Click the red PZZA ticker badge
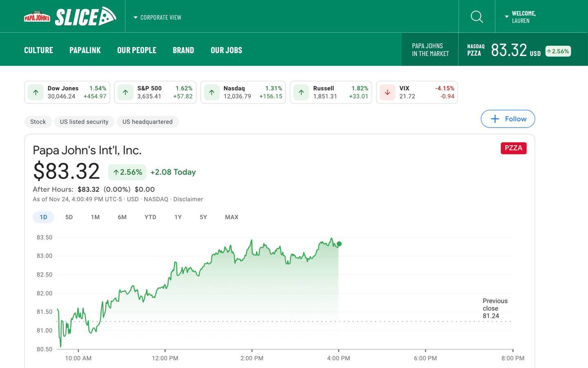 (513, 148)
